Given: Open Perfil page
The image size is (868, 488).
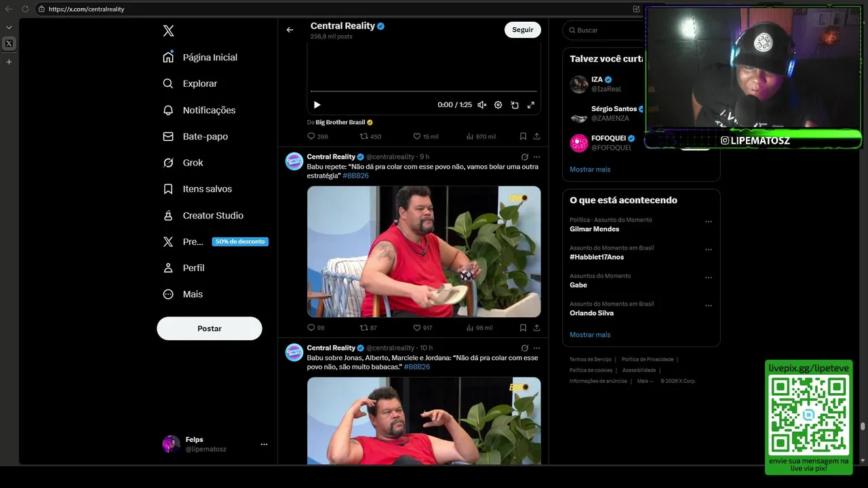Looking at the screenshot, I should (x=184, y=268).
